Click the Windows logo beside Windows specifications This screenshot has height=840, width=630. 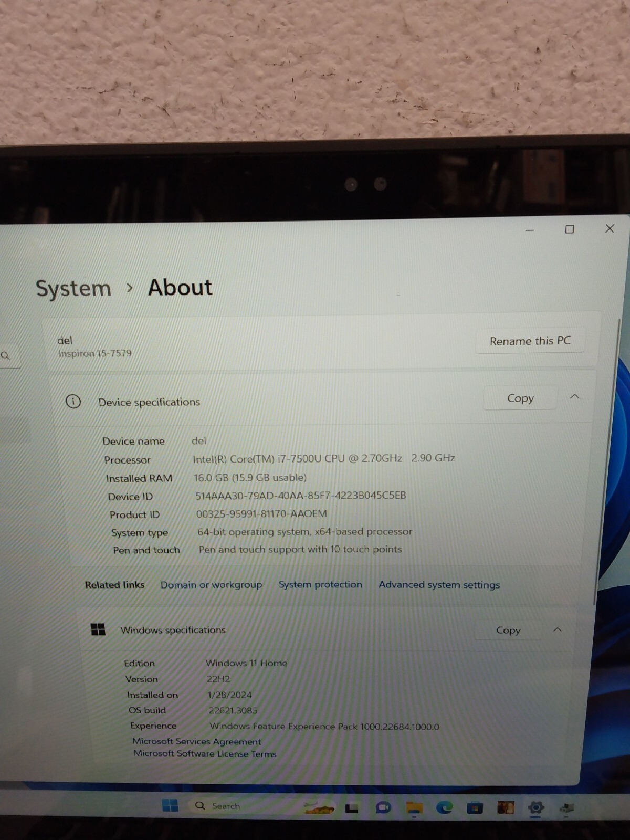click(x=98, y=629)
